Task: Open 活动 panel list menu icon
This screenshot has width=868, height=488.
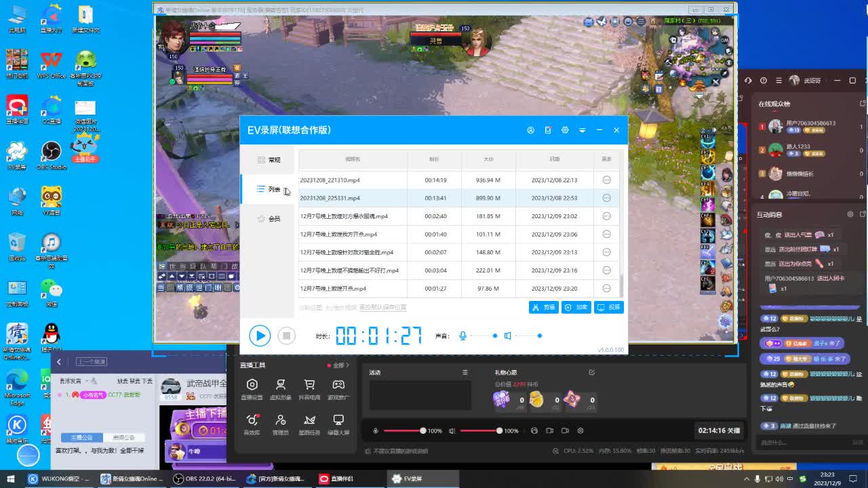Action: (465, 372)
